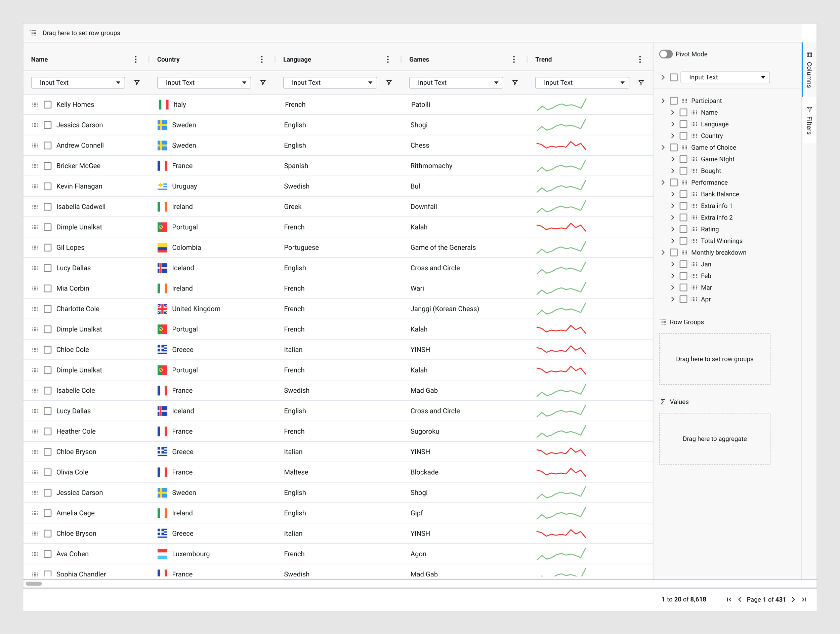Toggle Pivot Mode switch
840x634 pixels.
[666, 54]
